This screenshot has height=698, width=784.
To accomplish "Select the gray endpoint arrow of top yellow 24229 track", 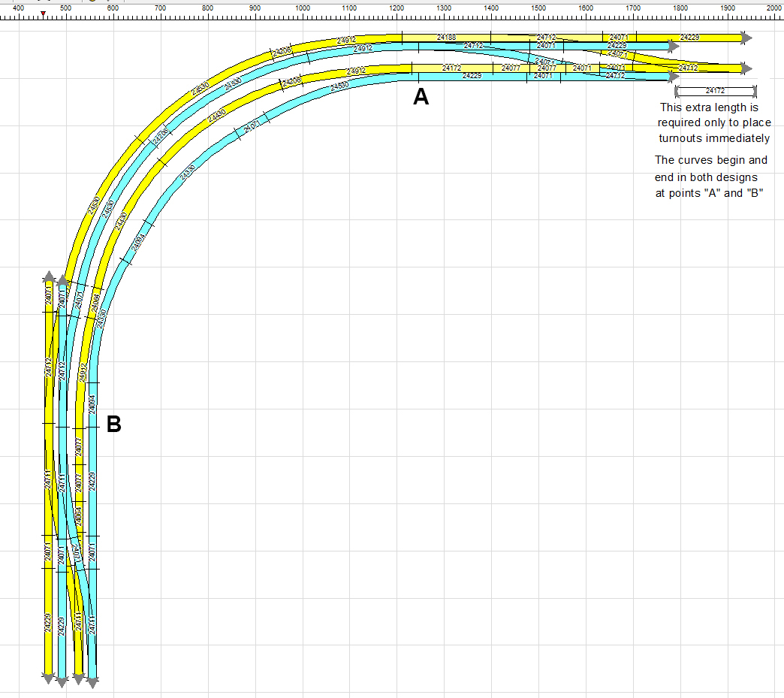I will click(746, 37).
